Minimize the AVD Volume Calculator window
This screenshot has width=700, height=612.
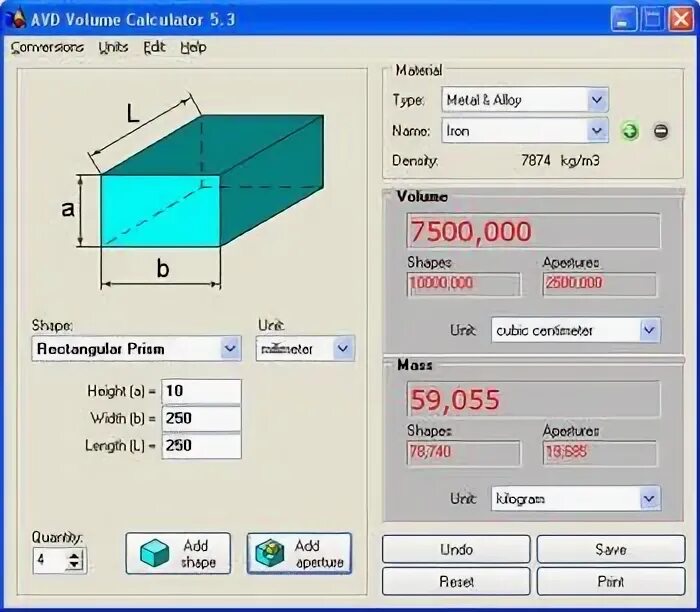pyautogui.click(x=623, y=19)
